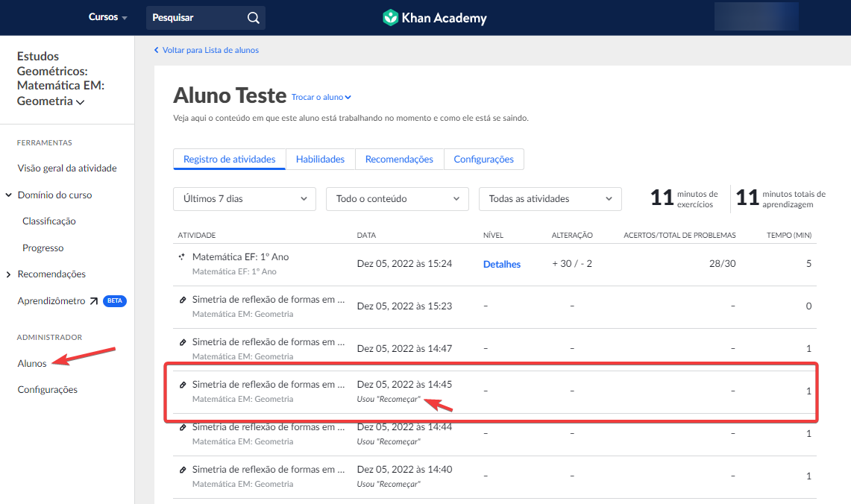Click the date Dez 05, 2022 às 15:24
This screenshot has height=504, width=851.
(404, 264)
